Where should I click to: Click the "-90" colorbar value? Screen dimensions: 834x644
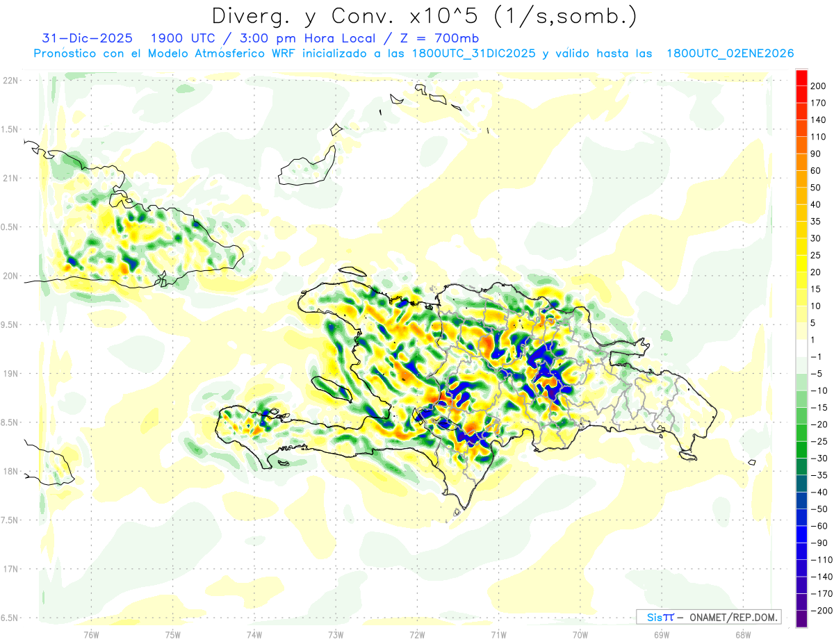point(818,543)
